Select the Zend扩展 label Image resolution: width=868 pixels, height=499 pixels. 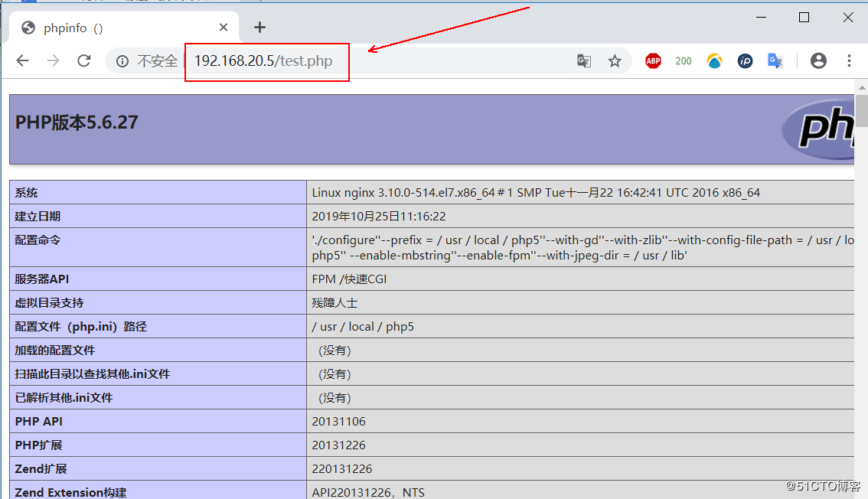[41, 469]
